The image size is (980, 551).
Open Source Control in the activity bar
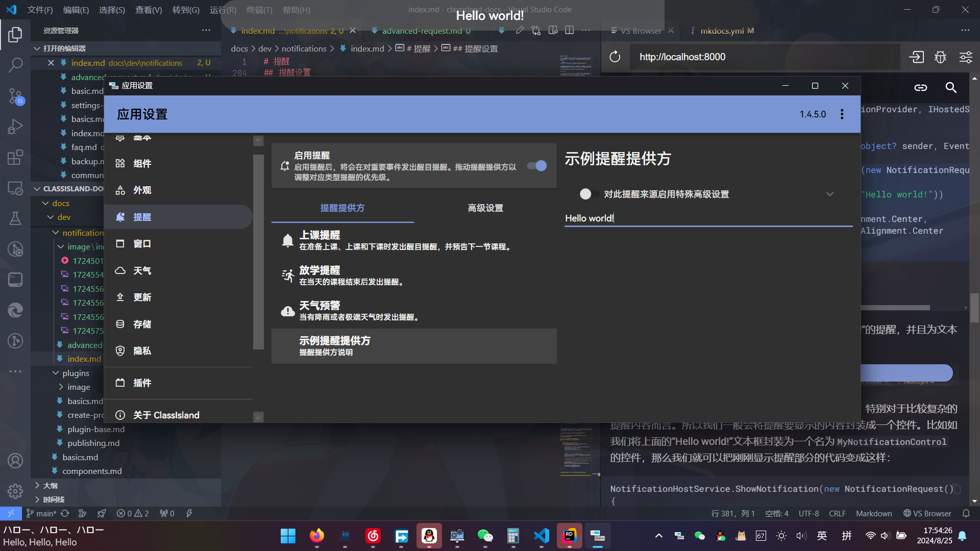click(x=15, y=96)
